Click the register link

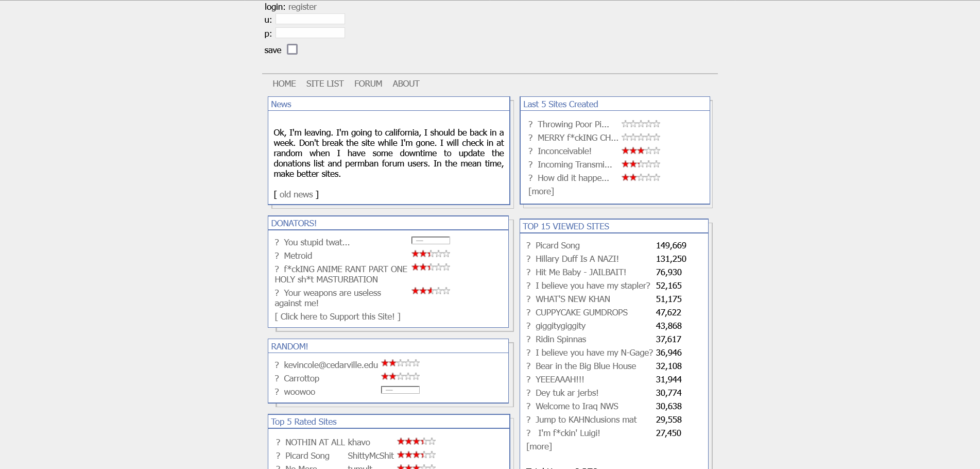pyautogui.click(x=302, y=7)
